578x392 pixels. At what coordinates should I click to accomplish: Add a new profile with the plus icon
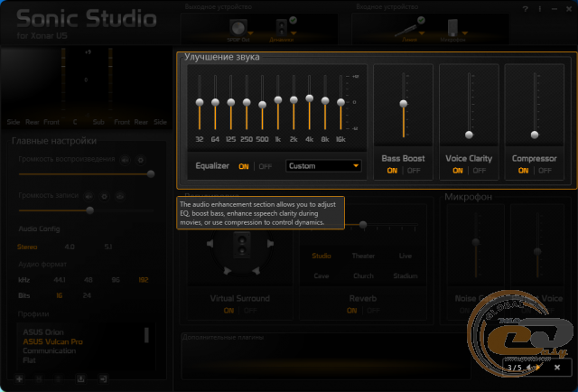(19, 378)
